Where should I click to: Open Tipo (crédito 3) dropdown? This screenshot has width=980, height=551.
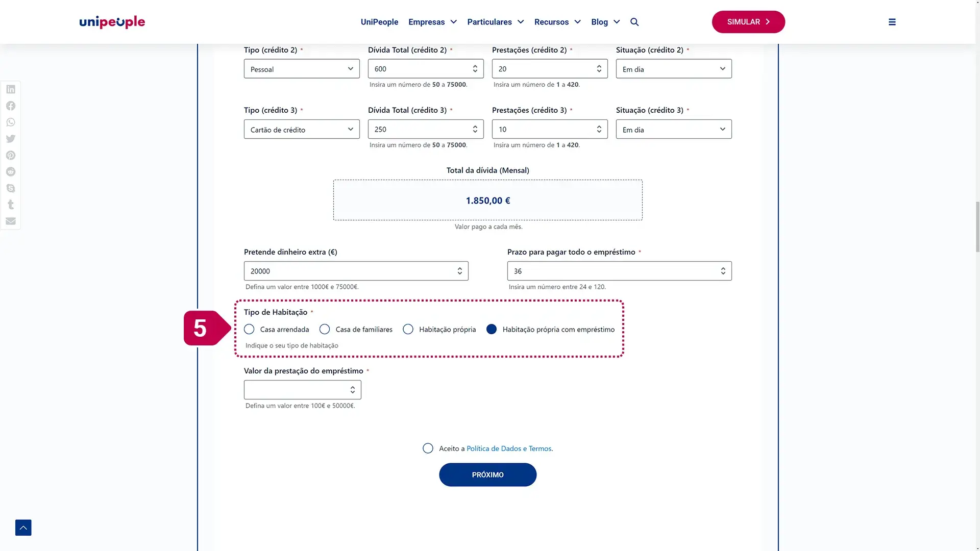coord(302,130)
